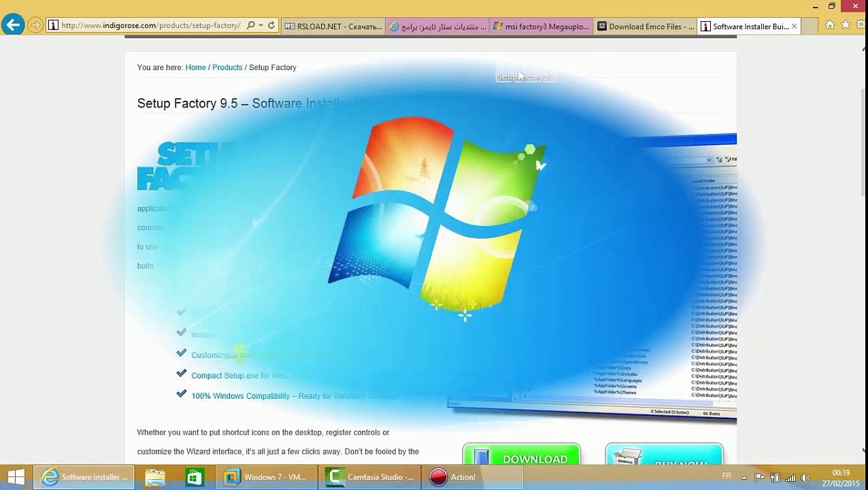This screenshot has width=868, height=490.
Task: Click the FR language indicator in tray
Action: pos(727,476)
